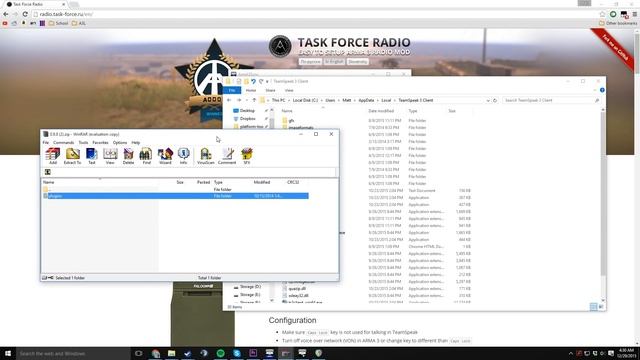640x360 pixels.
Task: Click the In English language button
Action: [334, 62]
